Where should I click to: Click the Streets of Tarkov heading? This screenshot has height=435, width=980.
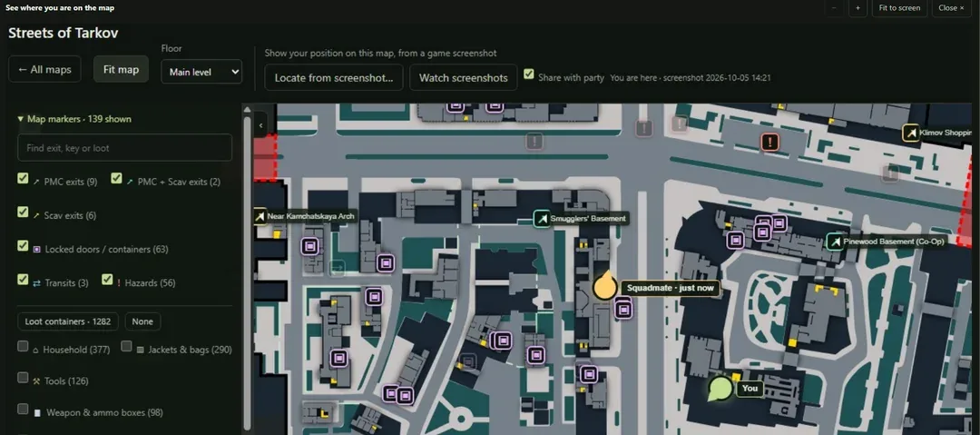pos(64,34)
